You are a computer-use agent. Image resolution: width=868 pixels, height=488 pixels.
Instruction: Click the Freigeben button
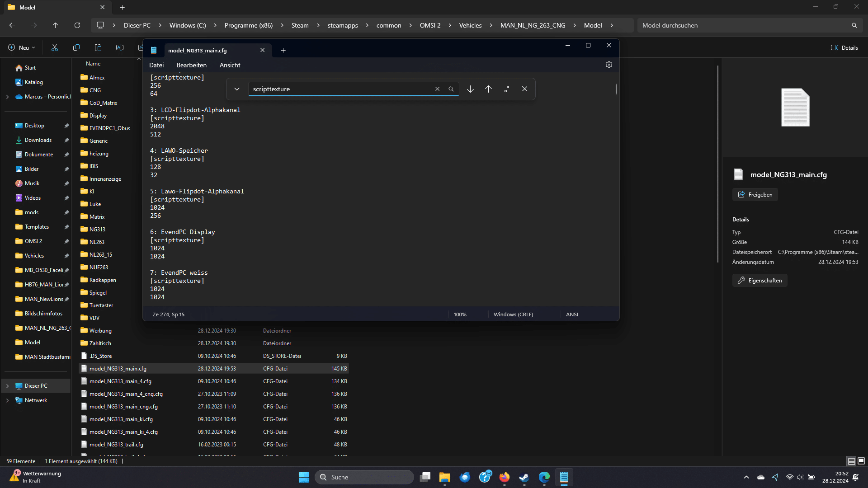[755, 195]
